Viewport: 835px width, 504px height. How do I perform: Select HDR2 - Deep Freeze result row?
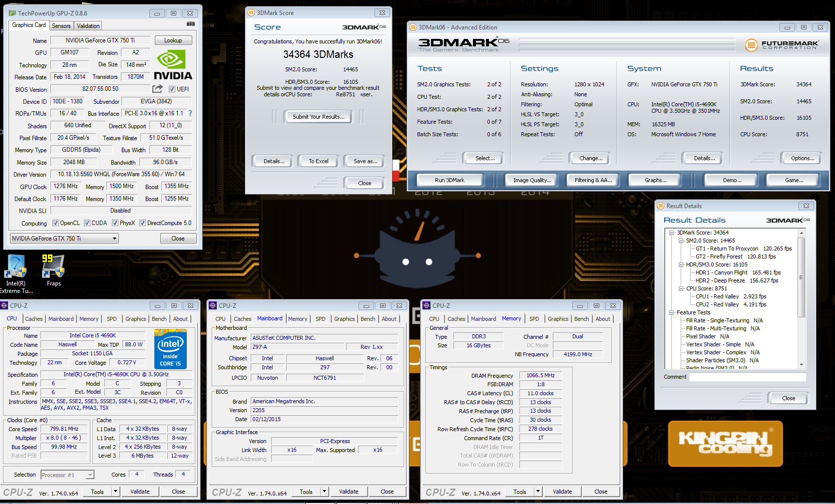pyautogui.click(x=737, y=280)
